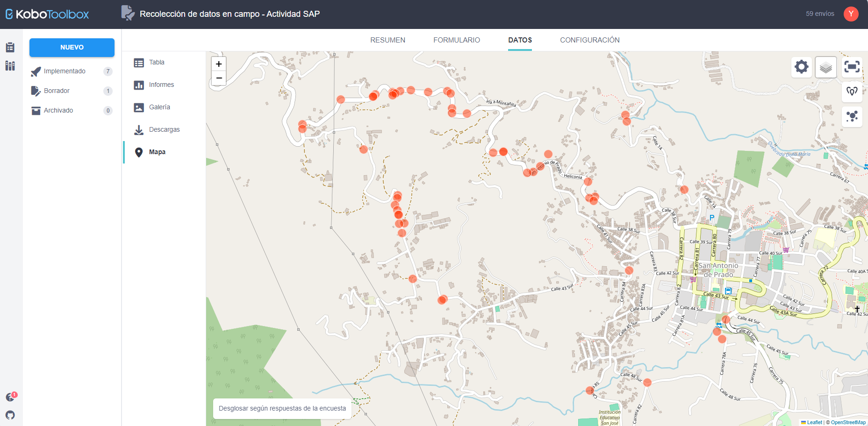Toggle fullscreen map view
868x426 pixels.
pyautogui.click(x=852, y=67)
